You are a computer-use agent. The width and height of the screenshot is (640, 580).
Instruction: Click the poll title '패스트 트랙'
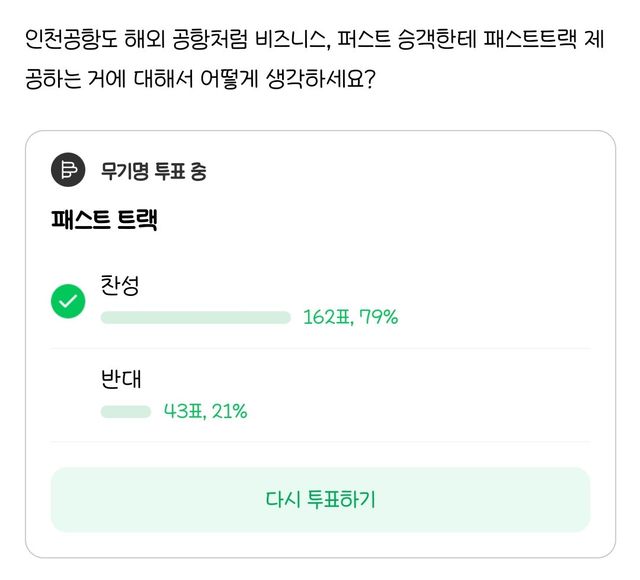104,222
